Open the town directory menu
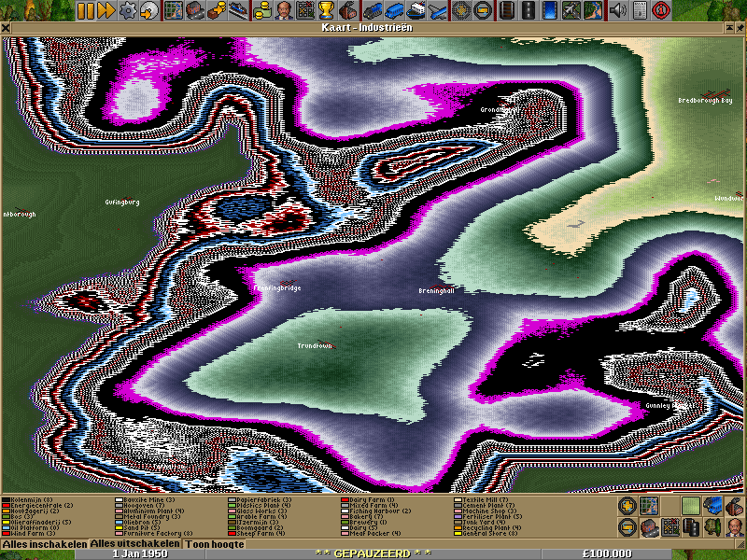This screenshot has height=560, width=747. pyautogui.click(x=194, y=10)
